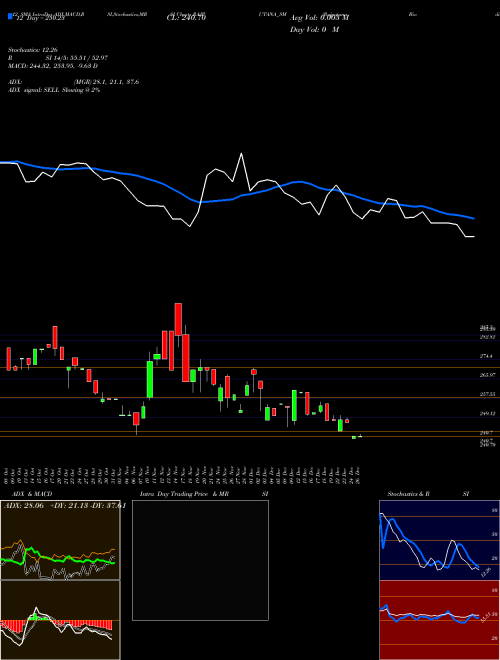Click the 265.97 price axis label
The height and width of the screenshot is (660, 500).
click(x=487, y=375)
